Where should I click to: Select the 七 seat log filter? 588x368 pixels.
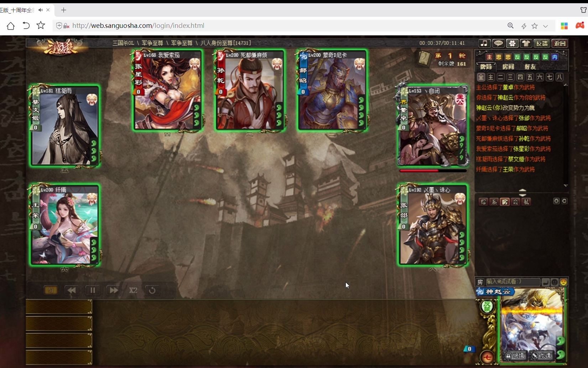pos(550,77)
